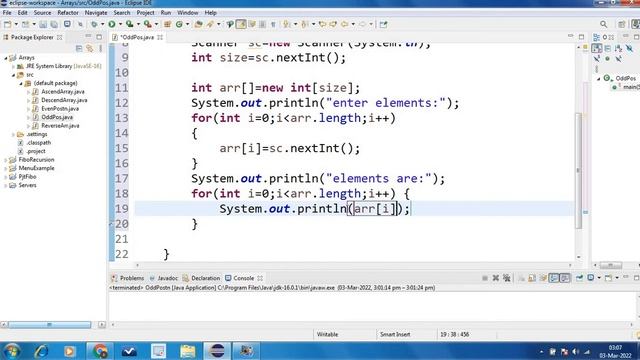Screen dimensions: 640x360
Task: Open the New file dropdown arrow
Action: pos(16,24)
